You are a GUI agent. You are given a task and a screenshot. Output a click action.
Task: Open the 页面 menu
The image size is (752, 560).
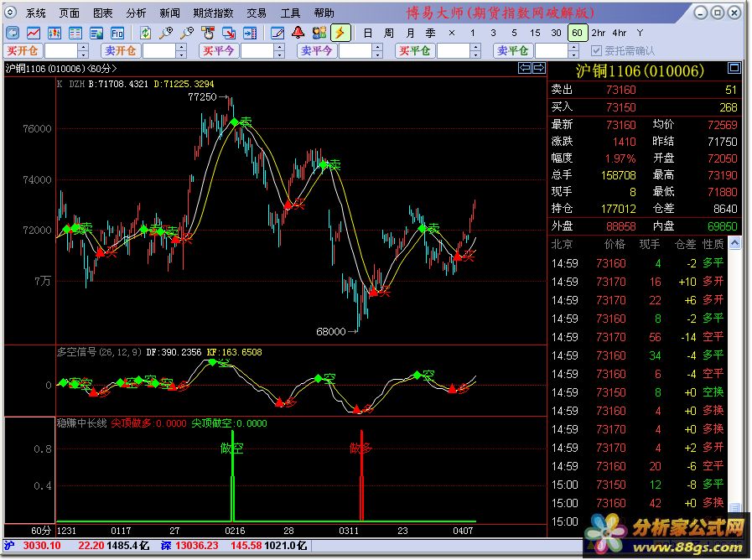(70, 13)
